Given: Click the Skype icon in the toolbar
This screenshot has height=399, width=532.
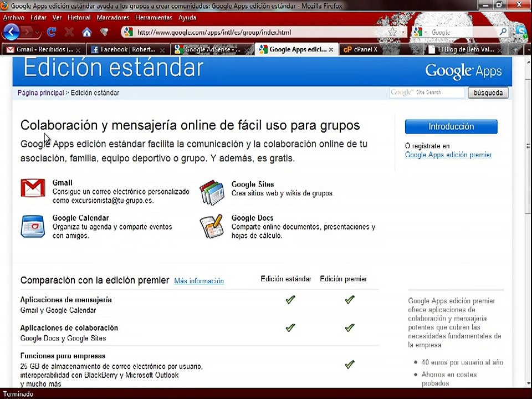Looking at the screenshot, I should point(520,32).
